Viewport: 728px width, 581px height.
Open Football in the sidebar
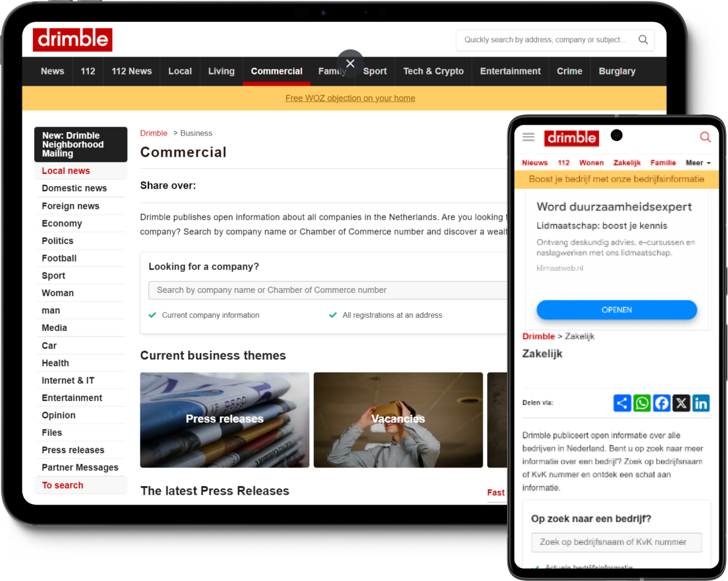pyautogui.click(x=81, y=258)
